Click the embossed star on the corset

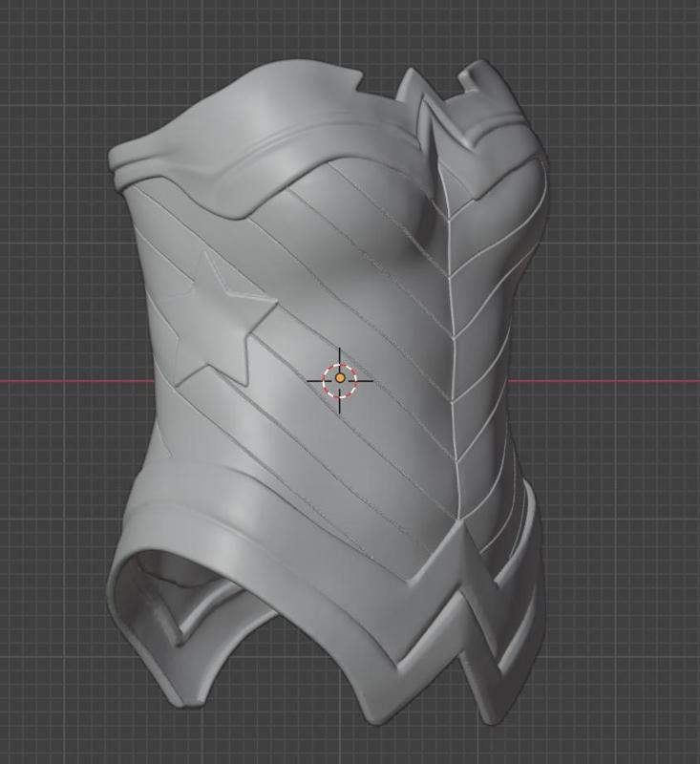[x=220, y=320]
